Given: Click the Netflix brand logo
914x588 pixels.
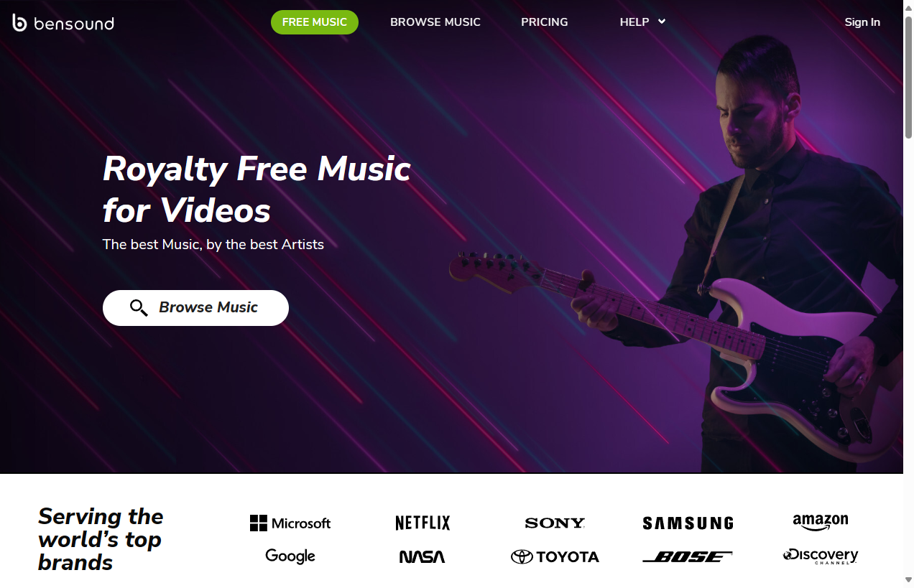Looking at the screenshot, I should (423, 523).
